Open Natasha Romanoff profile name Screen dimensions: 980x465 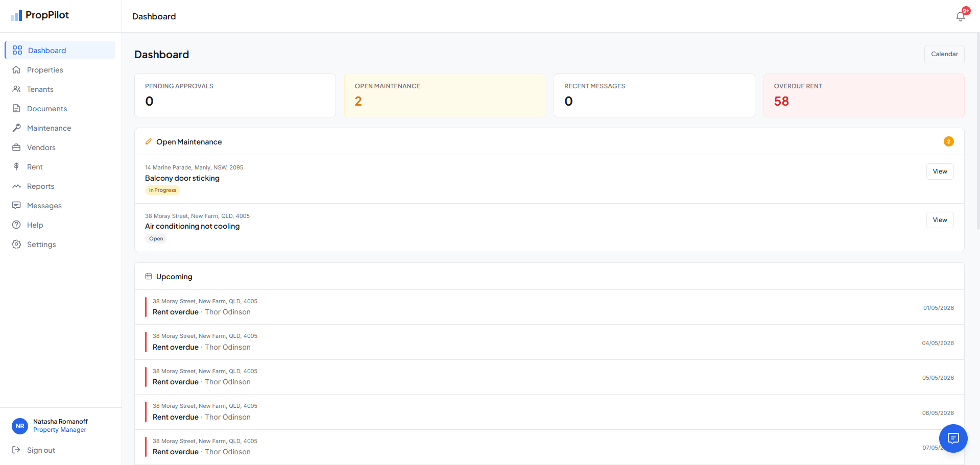point(60,422)
